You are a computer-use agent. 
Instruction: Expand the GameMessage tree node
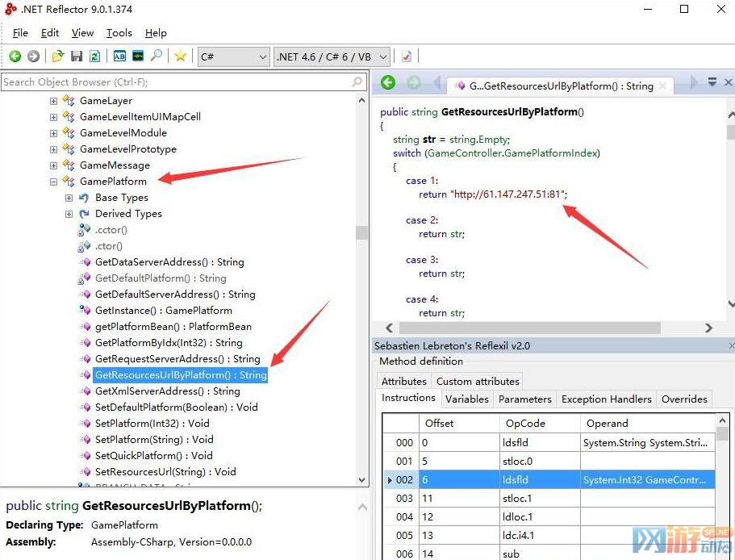pyautogui.click(x=53, y=165)
